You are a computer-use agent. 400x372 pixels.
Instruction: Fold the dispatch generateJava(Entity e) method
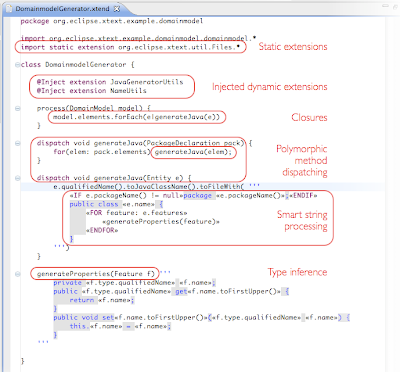click(x=17, y=178)
